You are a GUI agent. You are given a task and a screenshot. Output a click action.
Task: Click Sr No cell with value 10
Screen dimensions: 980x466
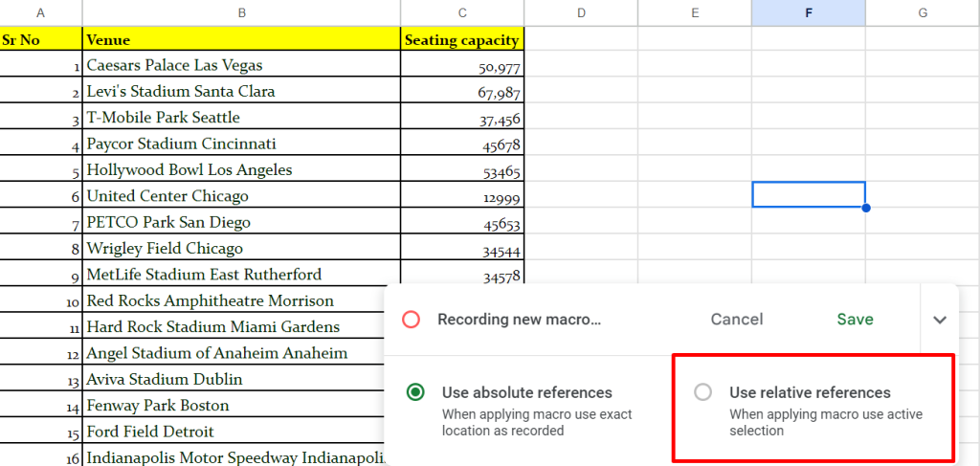point(40,300)
